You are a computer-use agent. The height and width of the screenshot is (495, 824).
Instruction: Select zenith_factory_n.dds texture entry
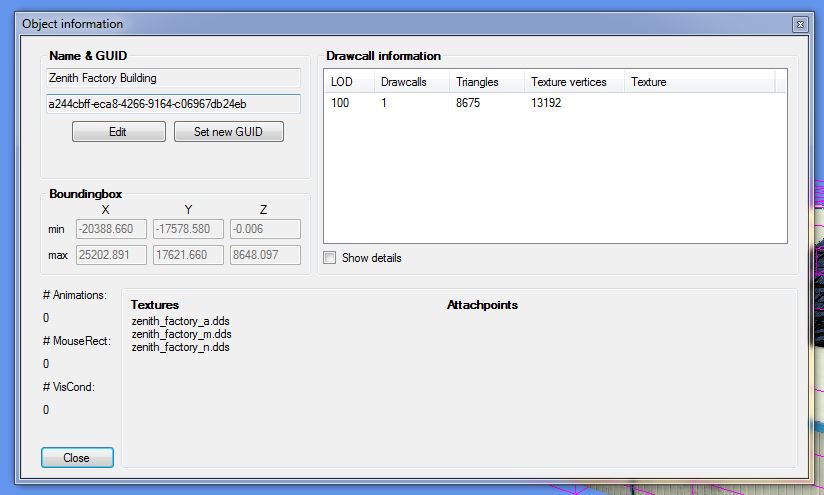[x=181, y=347]
